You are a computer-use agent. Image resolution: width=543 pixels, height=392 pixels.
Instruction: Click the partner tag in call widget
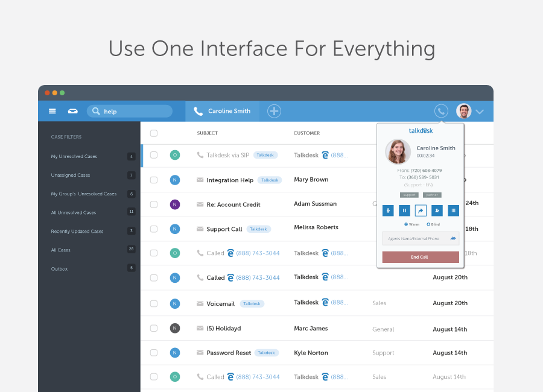432,195
